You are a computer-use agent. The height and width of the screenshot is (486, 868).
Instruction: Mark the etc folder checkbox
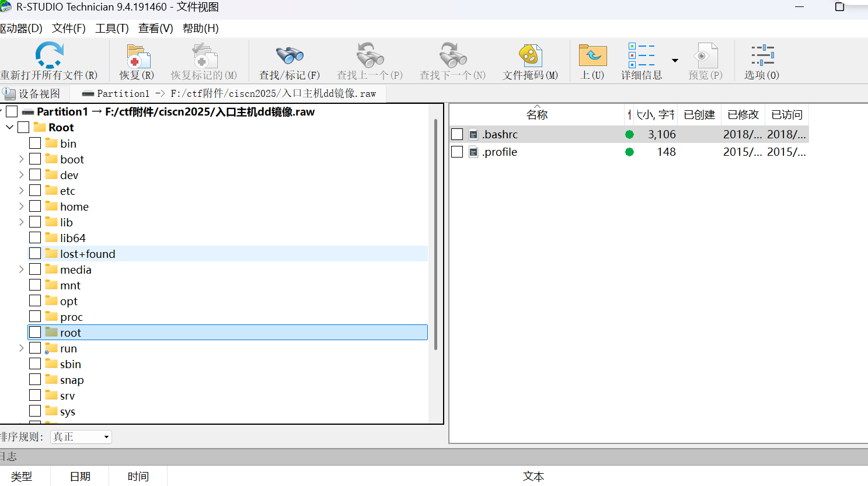pos(35,190)
